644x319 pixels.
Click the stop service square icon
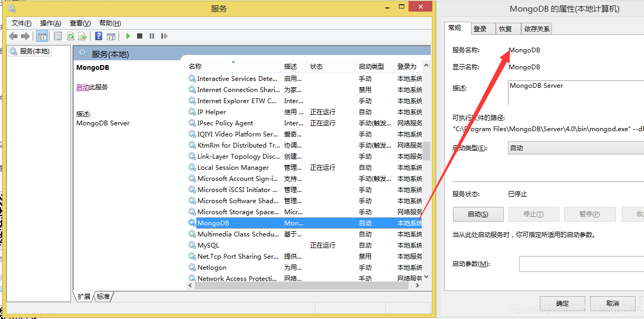coord(140,36)
